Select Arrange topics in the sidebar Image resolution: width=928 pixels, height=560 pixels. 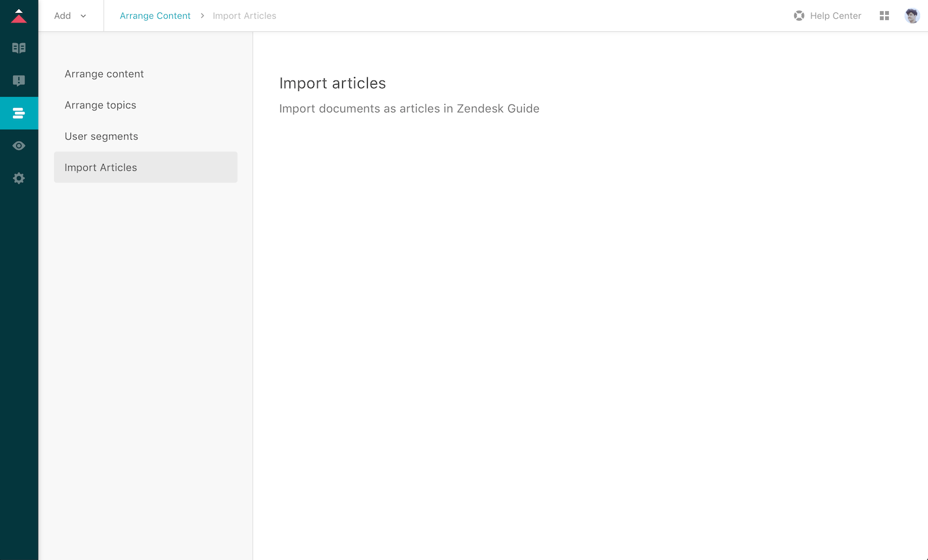(x=100, y=105)
